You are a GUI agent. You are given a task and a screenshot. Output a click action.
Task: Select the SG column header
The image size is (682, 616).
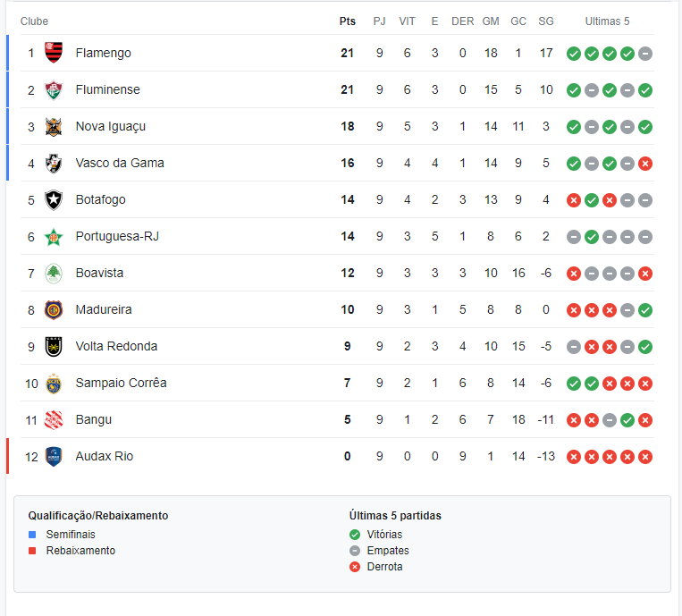pyautogui.click(x=546, y=21)
